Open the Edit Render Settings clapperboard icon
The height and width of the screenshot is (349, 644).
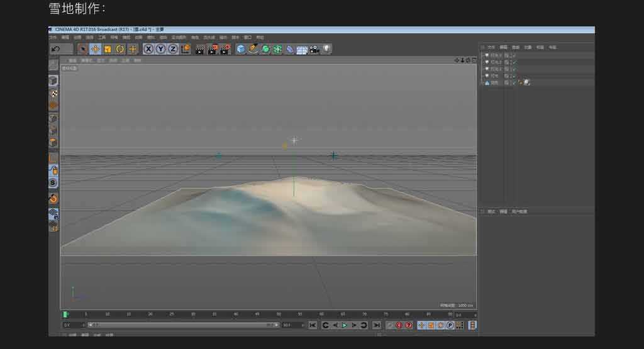point(223,49)
